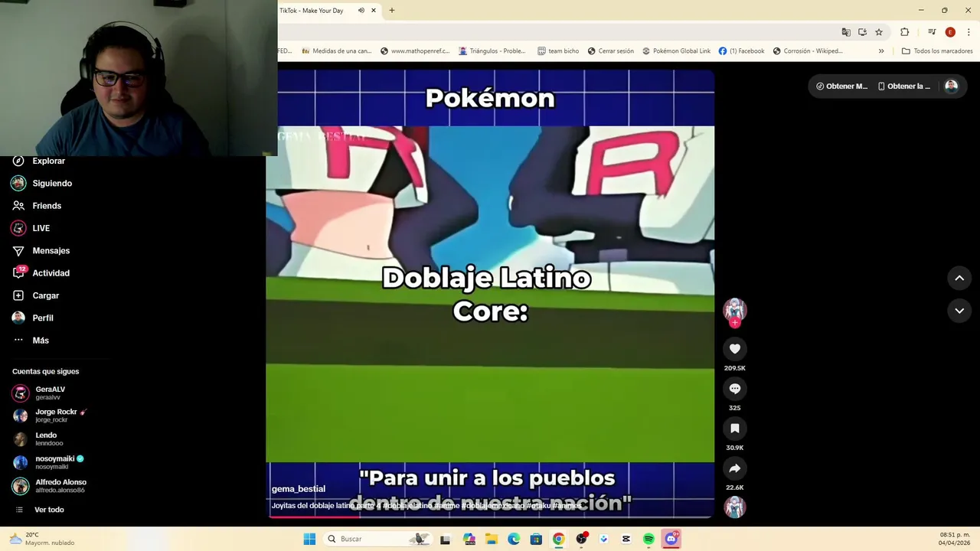Click the install app icon in address bar

point(862,32)
